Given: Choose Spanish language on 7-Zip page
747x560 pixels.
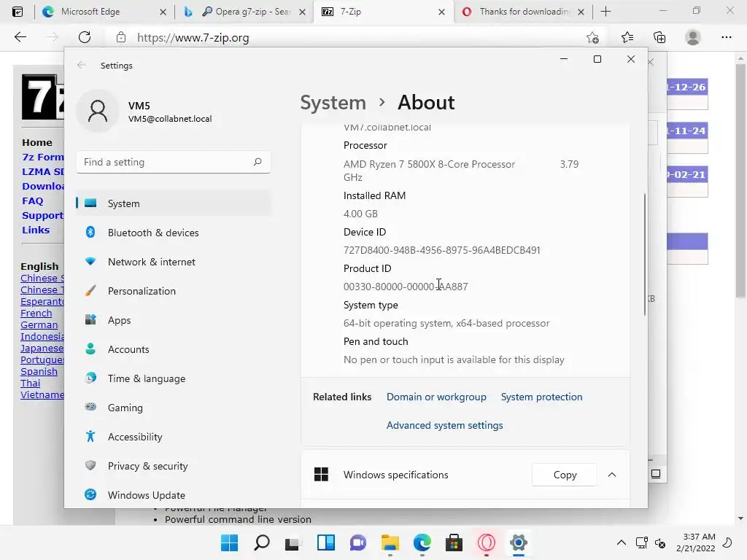Looking at the screenshot, I should click(x=39, y=371).
